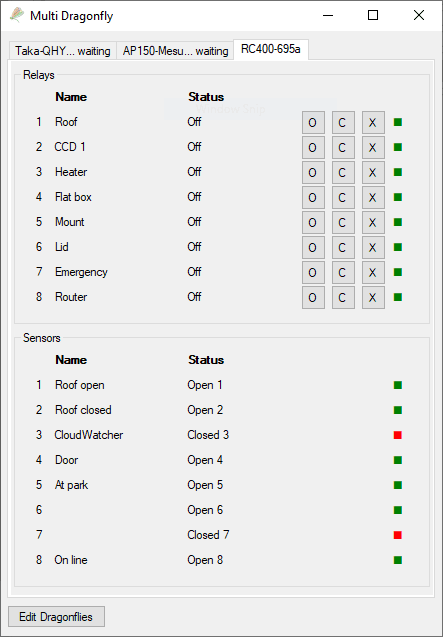This screenshot has height=637, width=443.
Task: Click the O button for Router relay
Action: pyautogui.click(x=313, y=297)
